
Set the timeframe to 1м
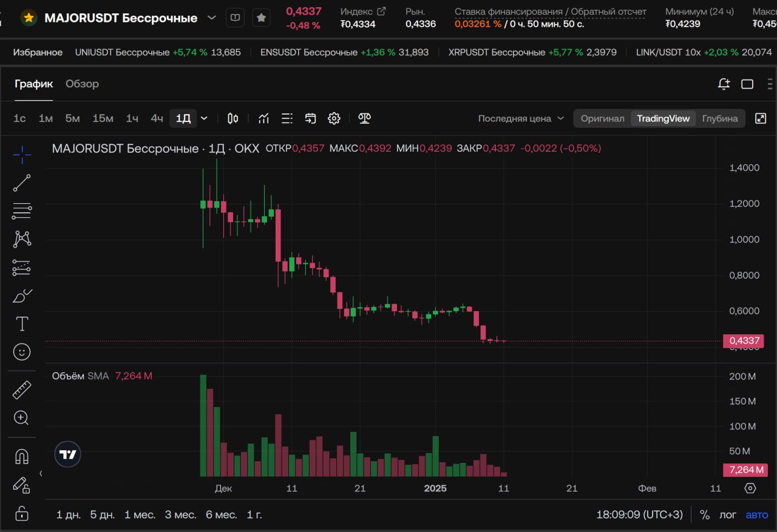(46, 118)
